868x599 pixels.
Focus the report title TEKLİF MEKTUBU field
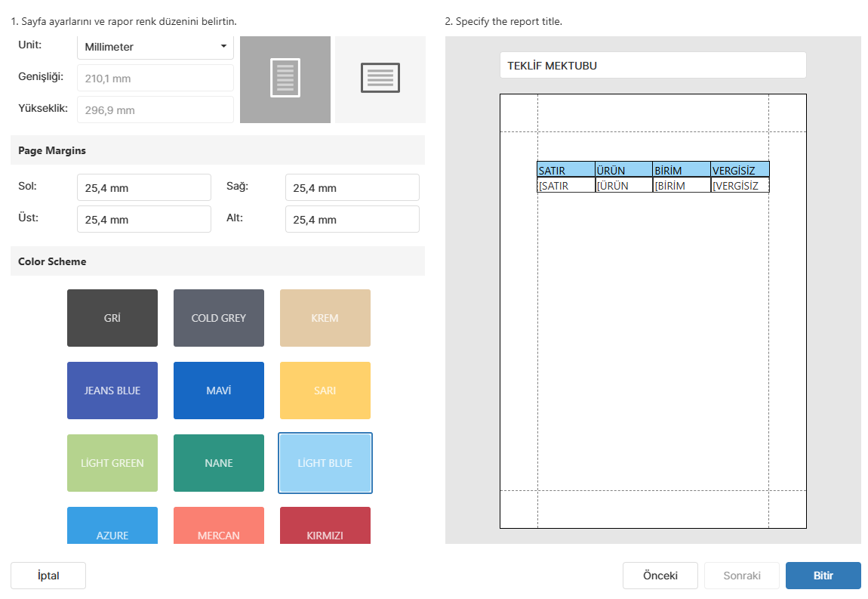click(653, 66)
